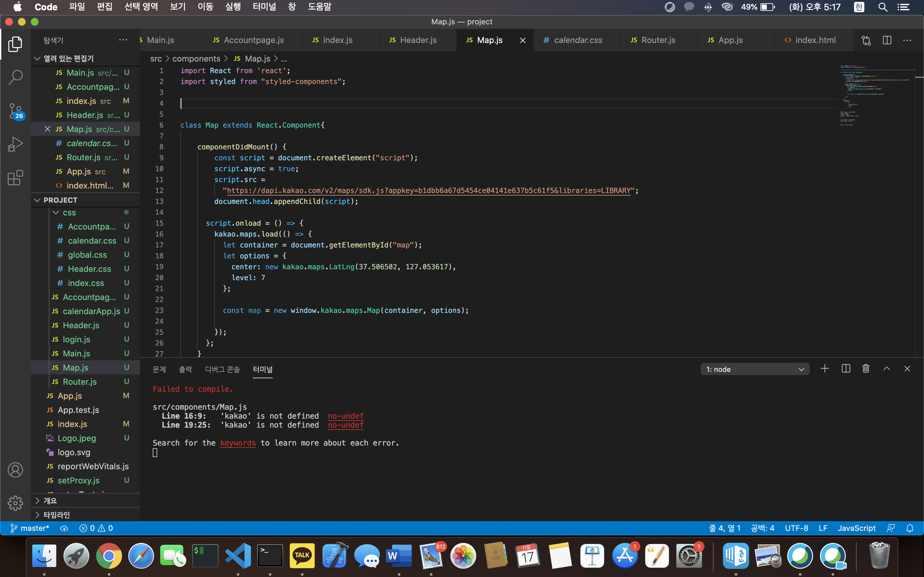Click the JavaScript language mode in the status bar
Image resolution: width=924 pixels, height=577 pixels.
[x=856, y=528]
